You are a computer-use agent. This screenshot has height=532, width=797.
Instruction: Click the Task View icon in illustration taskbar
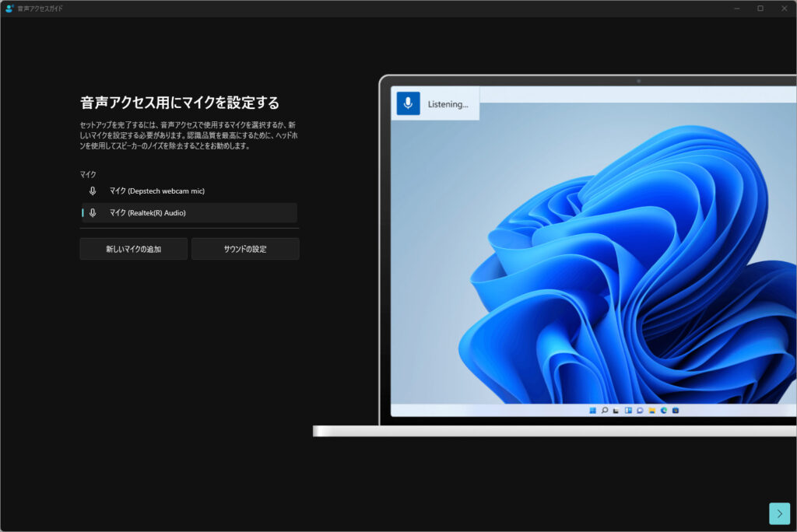coord(616,410)
